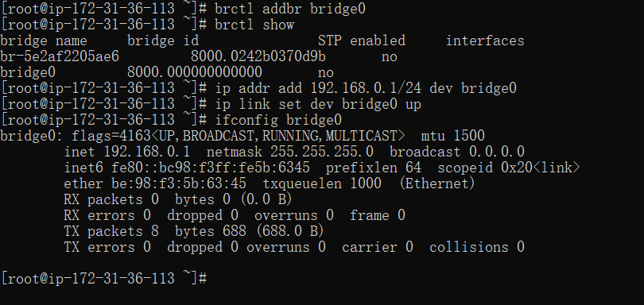Select the flags=4163 text in ifconfig output
The width and height of the screenshot is (644, 305).
111,136
